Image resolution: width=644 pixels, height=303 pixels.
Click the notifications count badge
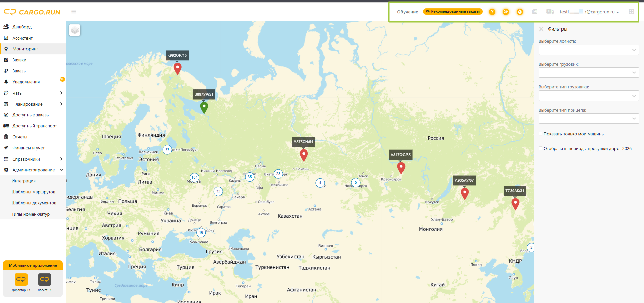[62, 79]
